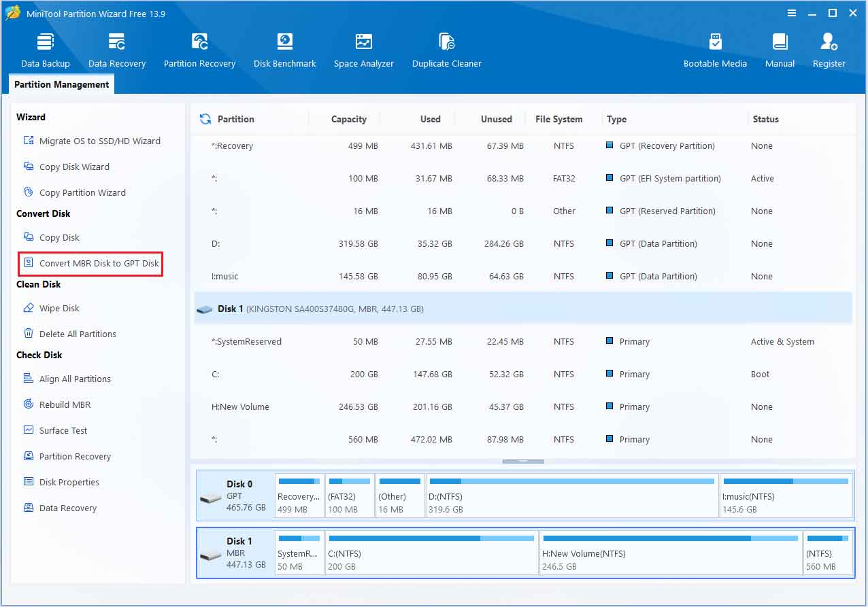Click the refresh icon beside Partition header
Viewport: 868px width, 607px height.
pyautogui.click(x=205, y=119)
